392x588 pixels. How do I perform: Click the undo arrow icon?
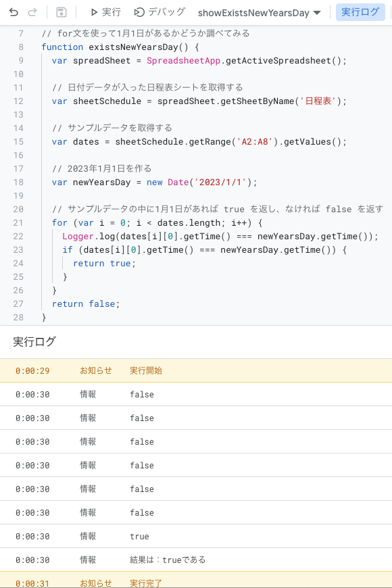[14, 12]
